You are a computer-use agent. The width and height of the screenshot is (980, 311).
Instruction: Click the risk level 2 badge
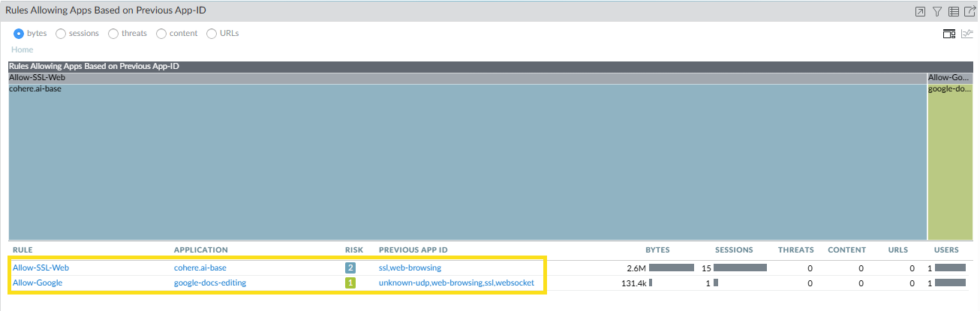350,268
